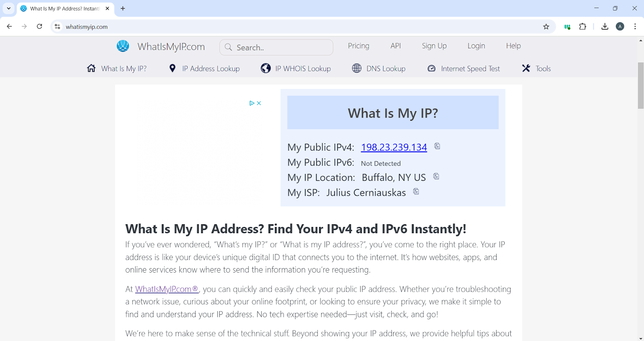Focus the Search.. input field
This screenshot has width=644, height=341.
point(276,47)
